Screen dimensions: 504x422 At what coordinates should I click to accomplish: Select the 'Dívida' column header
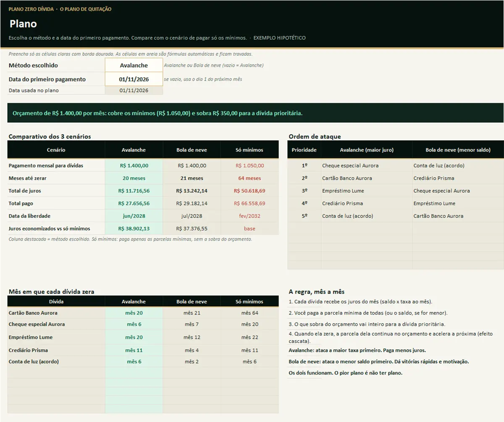(56, 301)
